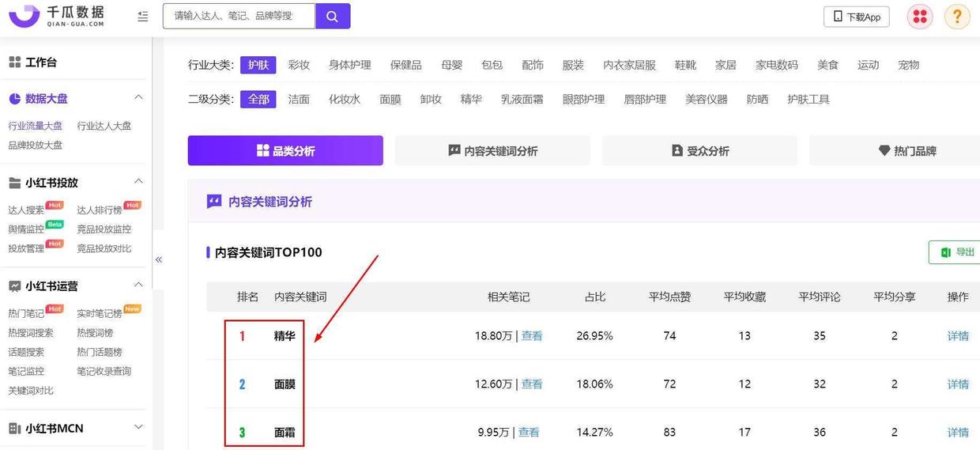The height and width of the screenshot is (450, 980).
Task: Click the phone icon in 下载App
Action: (x=838, y=17)
